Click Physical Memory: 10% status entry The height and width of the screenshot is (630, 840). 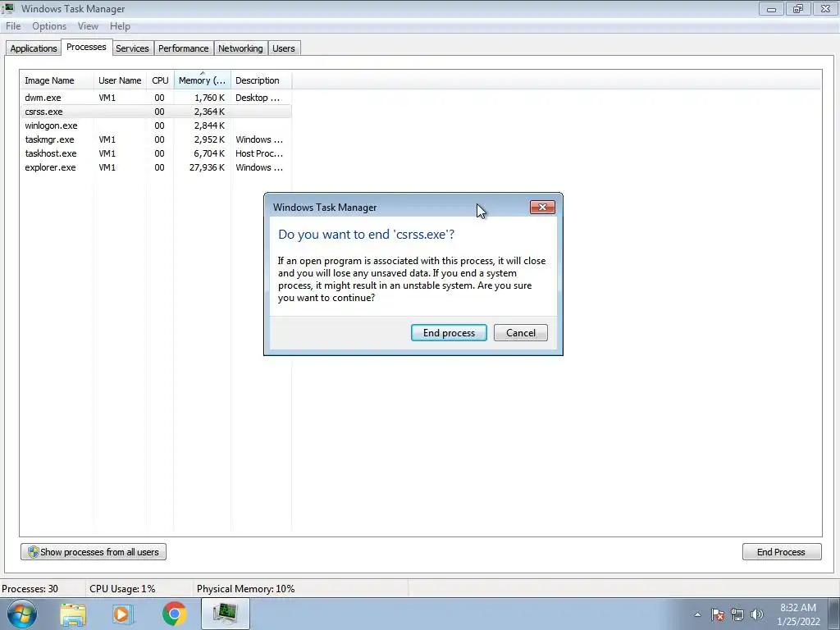[246, 589]
